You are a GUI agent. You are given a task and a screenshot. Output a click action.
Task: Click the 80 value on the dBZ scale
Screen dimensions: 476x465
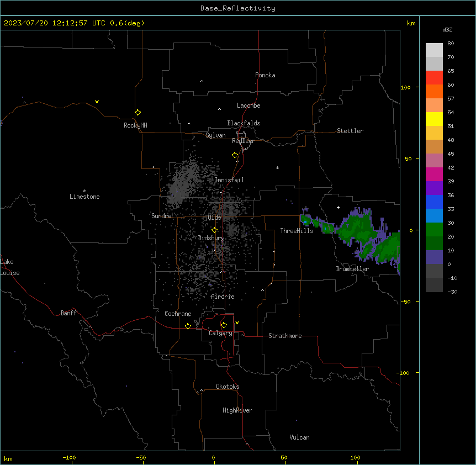(x=451, y=44)
